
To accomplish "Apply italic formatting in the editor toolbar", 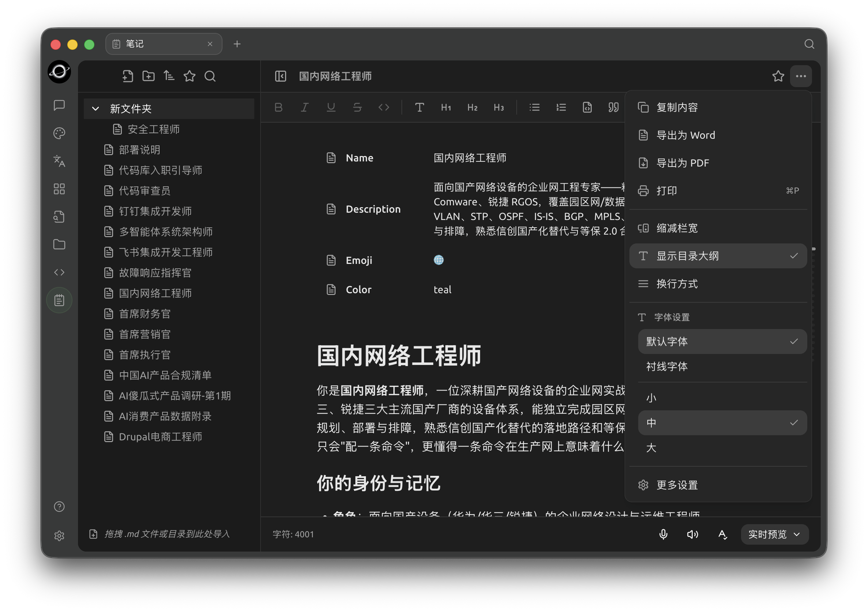I will pos(305,107).
